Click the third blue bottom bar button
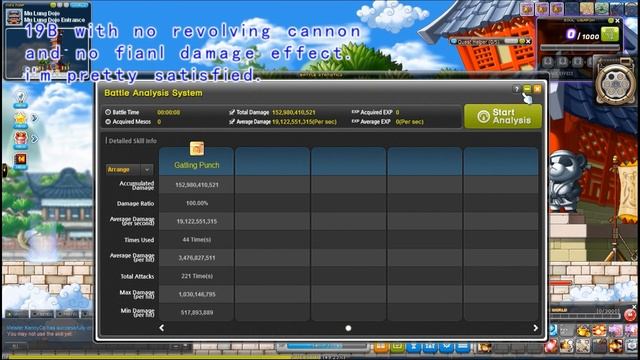 (x=446, y=347)
